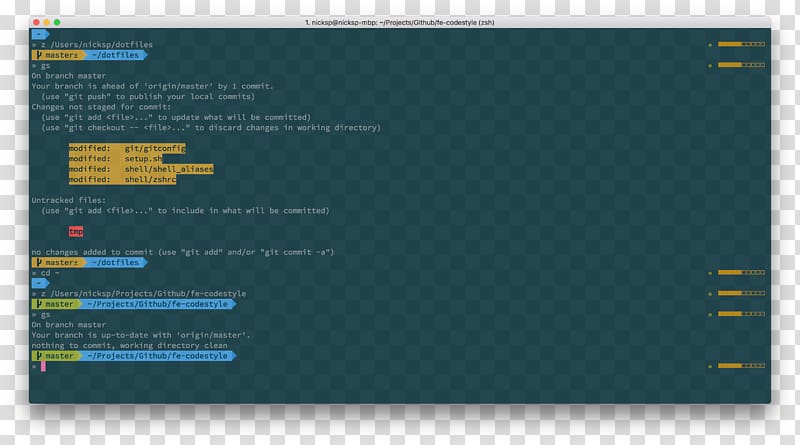The image size is (800, 445).
Task: Click the 'Untracked files:' heading
Action: tap(69, 200)
